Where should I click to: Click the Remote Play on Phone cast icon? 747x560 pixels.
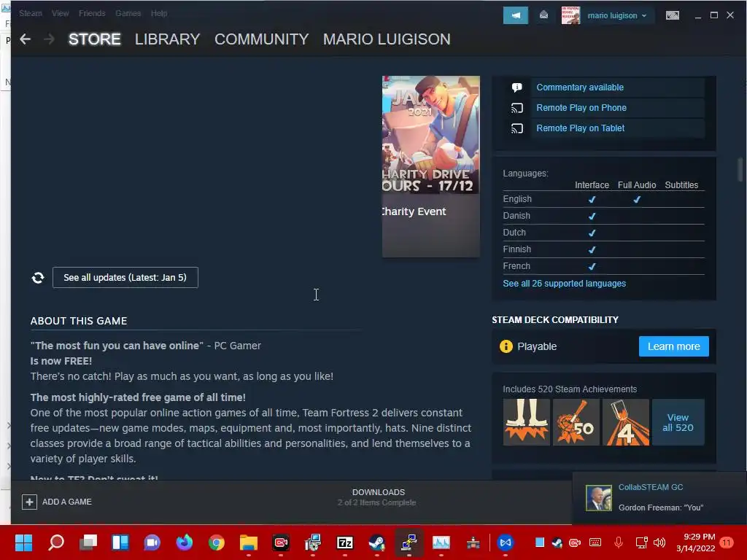517,108
